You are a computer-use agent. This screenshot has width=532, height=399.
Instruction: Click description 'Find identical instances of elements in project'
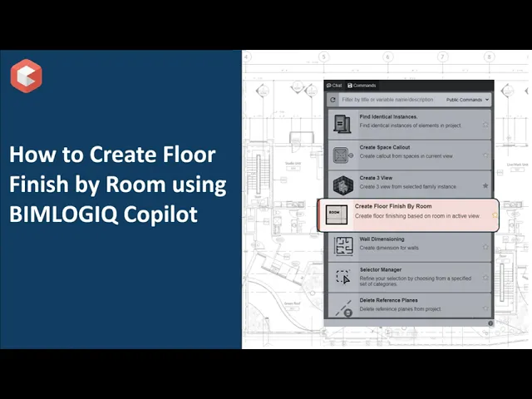tap(410, 126)
